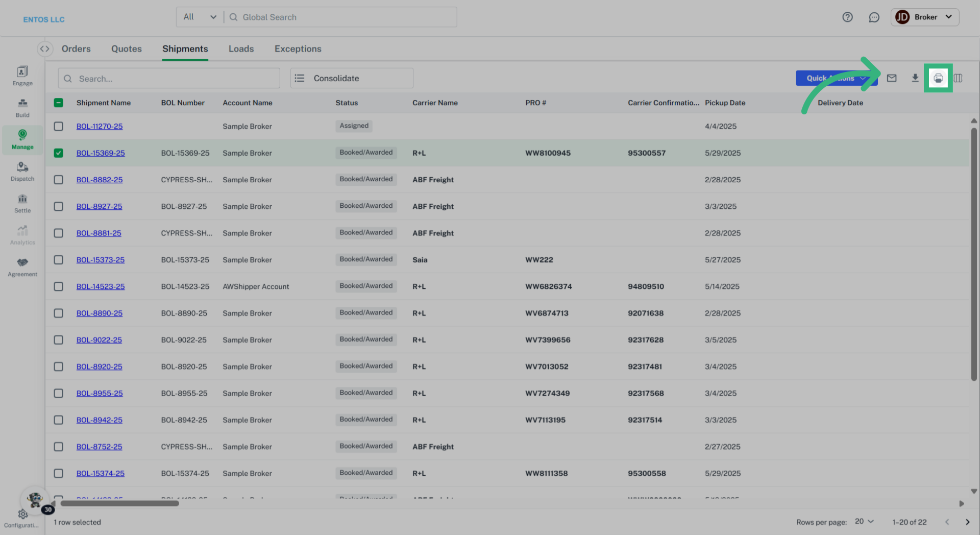
Task: Click the download icon in toolbar
Action: 915,78
